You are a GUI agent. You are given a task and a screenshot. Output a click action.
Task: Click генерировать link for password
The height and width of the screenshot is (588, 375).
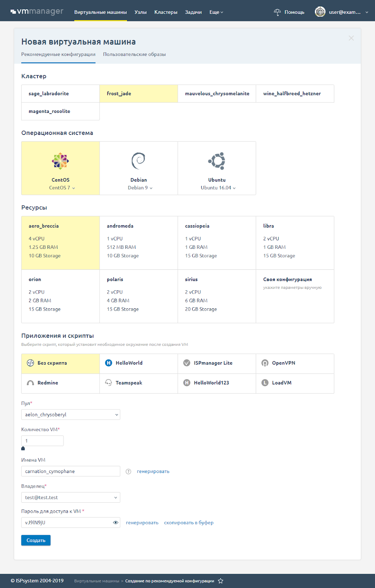coord(142,523)
